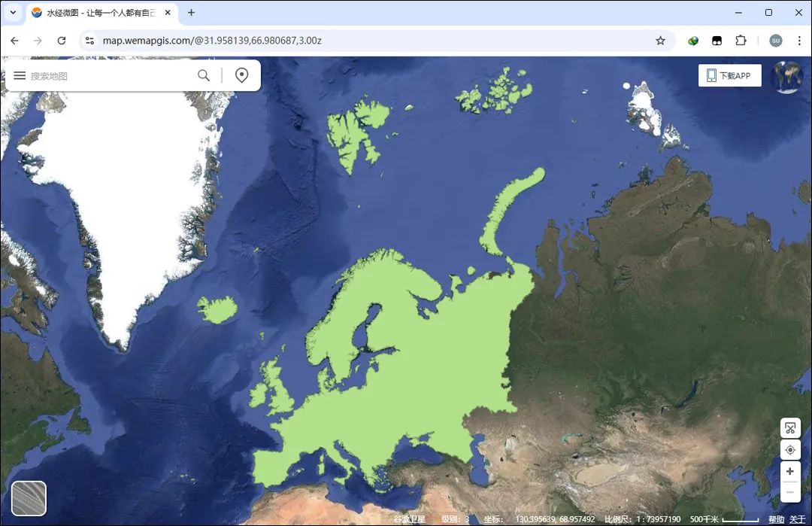Click the drawing tools icon above the locate button
The width and height of the screenshot is (812, 526).
click(790, 429)
